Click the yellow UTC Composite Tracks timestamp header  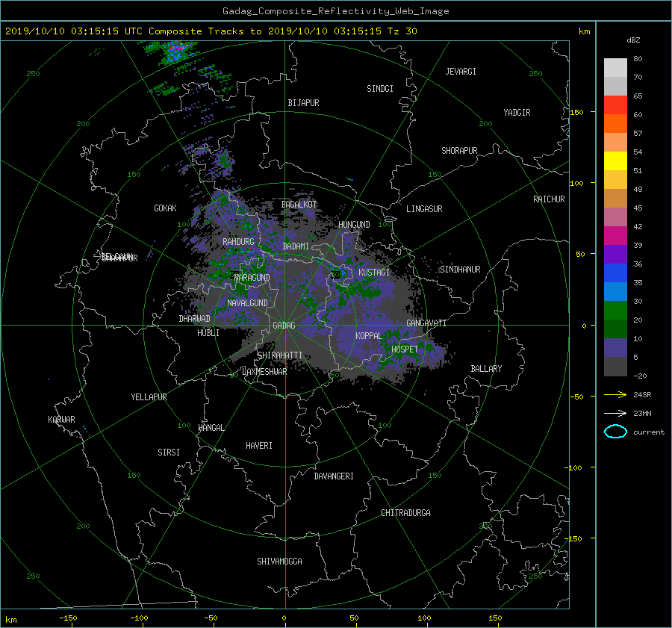[x=211, y=31]
